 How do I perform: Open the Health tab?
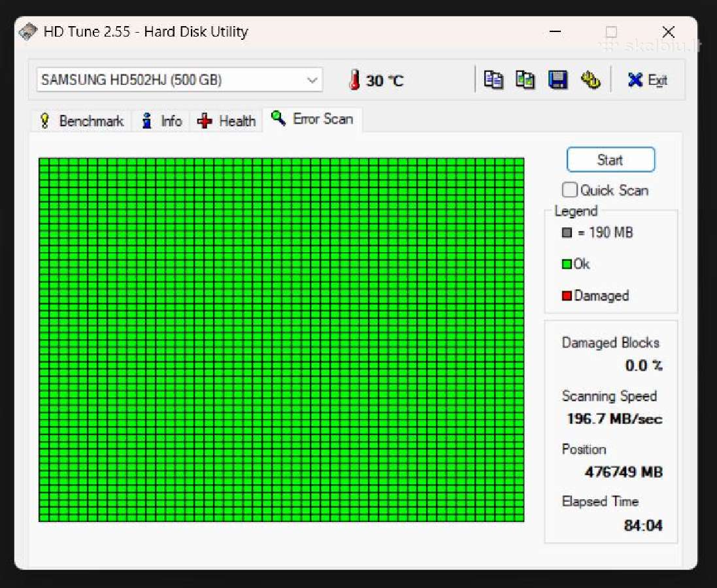(226, 121)
